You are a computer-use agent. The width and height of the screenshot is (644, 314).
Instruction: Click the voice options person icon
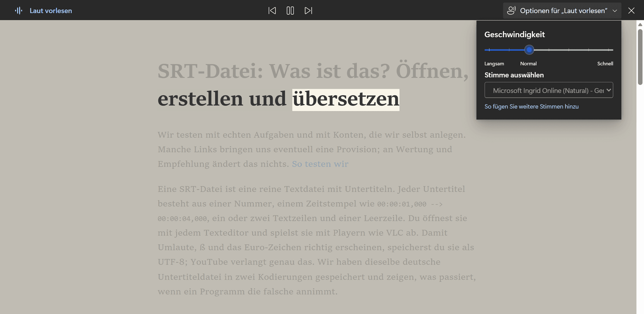click(x=511, y=11)
